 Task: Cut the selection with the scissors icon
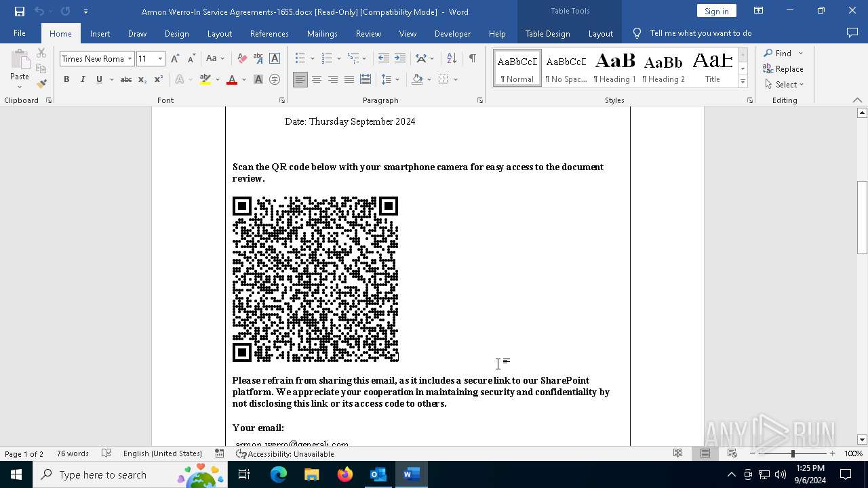coord(41,53)
